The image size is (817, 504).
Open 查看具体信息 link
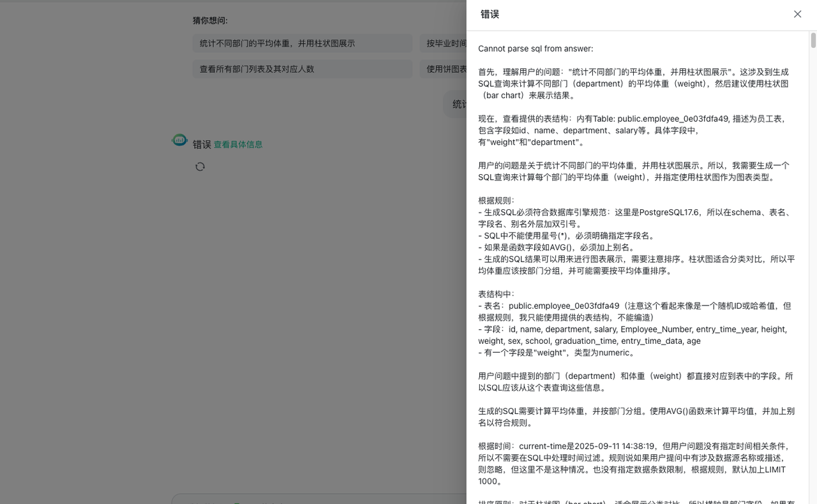point(237,144)
